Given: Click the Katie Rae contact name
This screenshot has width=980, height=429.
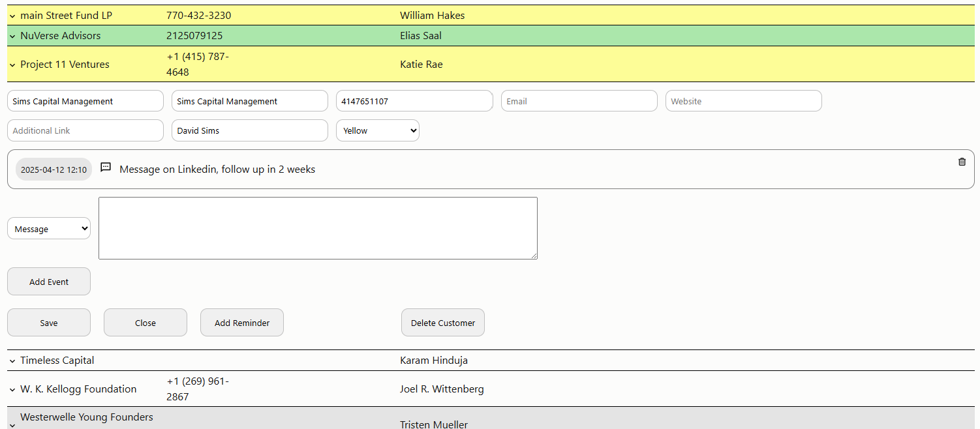Looking at the screenshot, I should (x=421, y=65).
